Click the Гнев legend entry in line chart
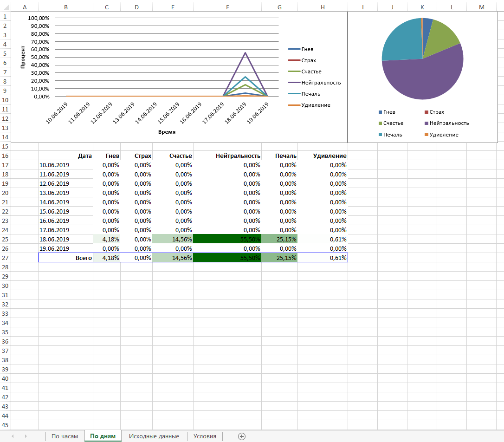Image resolution: width=504 pixels, height=442 pixels. point(301,49)
